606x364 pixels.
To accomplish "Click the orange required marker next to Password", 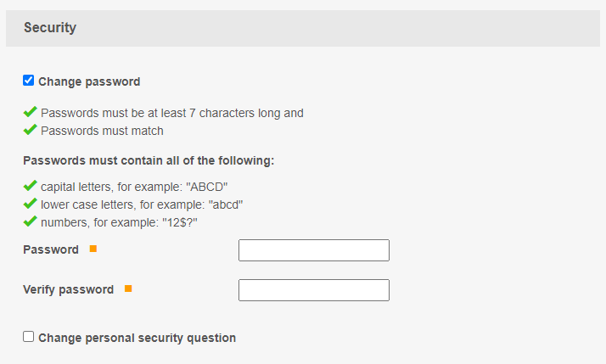I will click(x=93, y=249).
